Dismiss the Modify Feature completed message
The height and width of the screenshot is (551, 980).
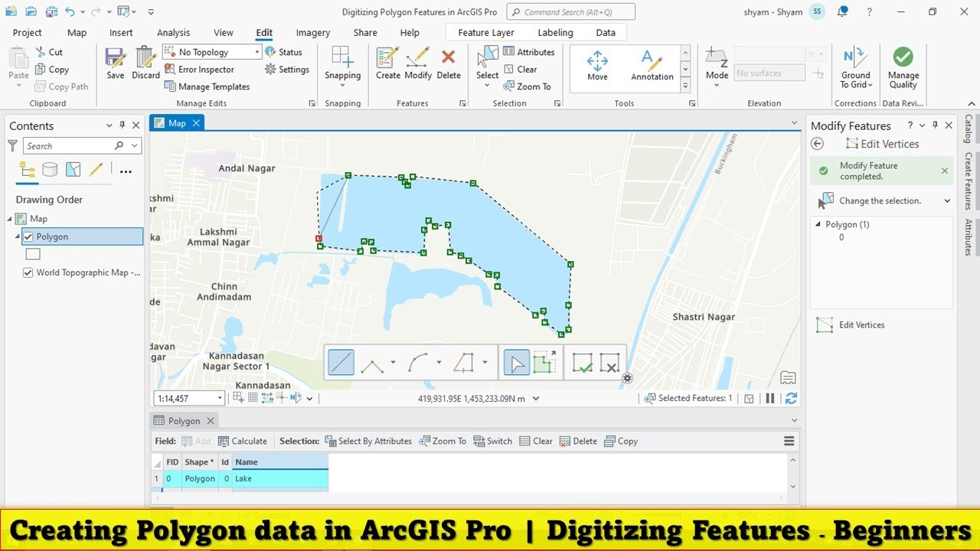(945, 171)
